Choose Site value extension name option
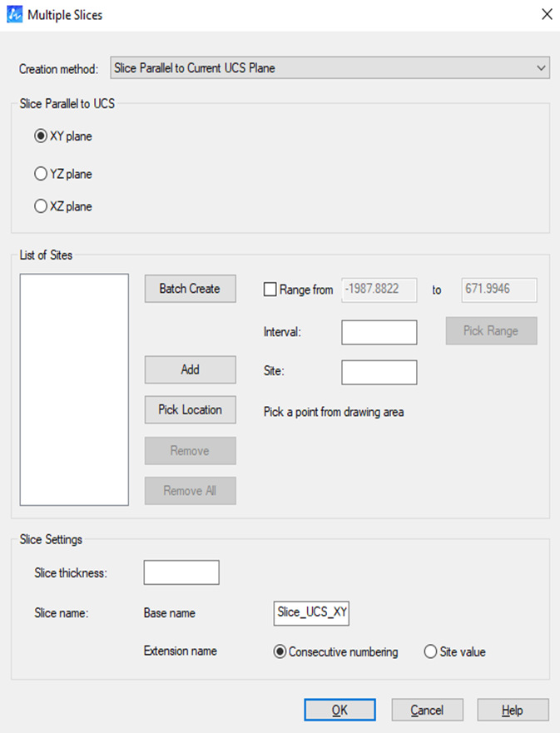This screenshot has width=560, height=733. point(431,652)
